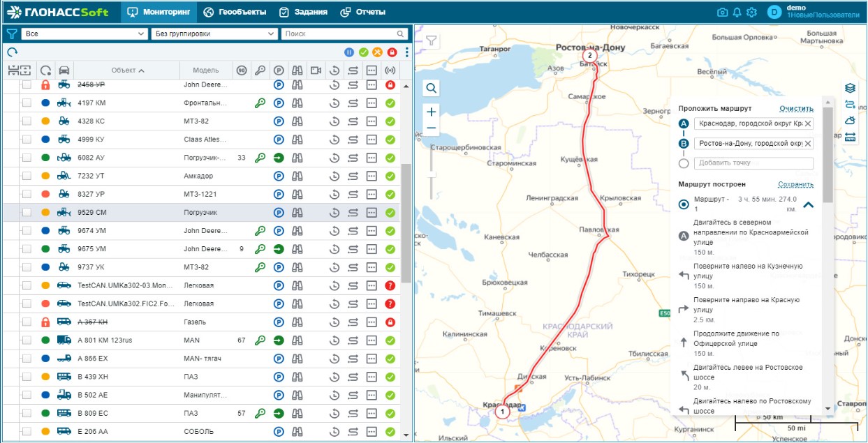Image resolution: width=868 pixels, height=443 pixels.
Task: Select the Маршрут - 1 radio button
Action: pyautogui.click(x=684, y=204)
